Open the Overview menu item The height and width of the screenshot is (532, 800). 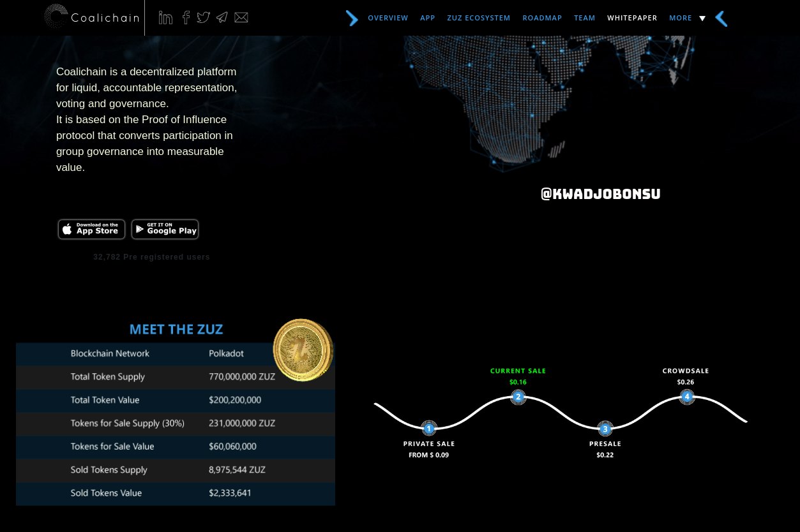[x=388, y=18]
